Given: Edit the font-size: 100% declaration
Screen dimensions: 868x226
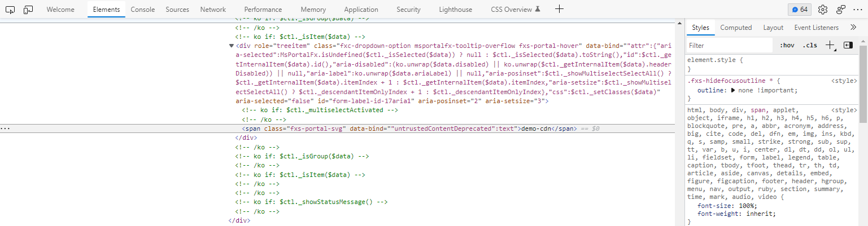Looking at the screenshot, I should pos(728,206).
